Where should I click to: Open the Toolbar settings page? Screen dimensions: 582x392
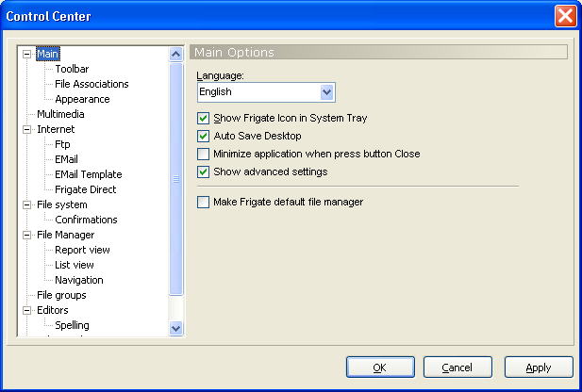72,69
